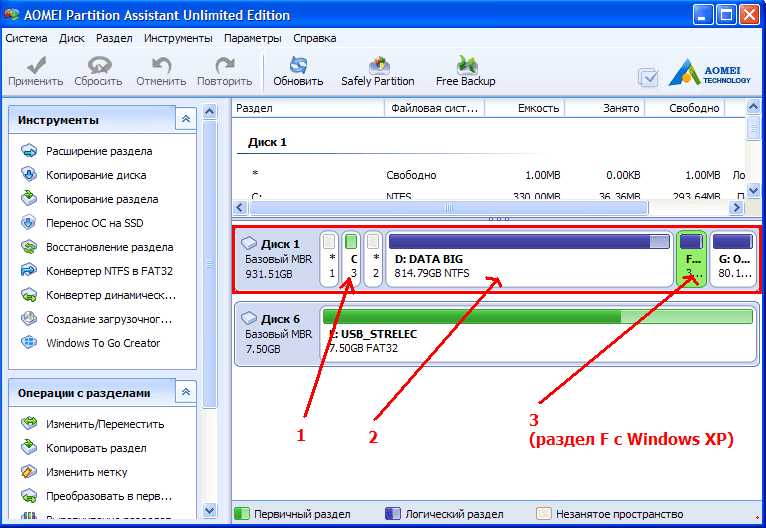The height and width of the screenshot is (528, 766).
Task: Launch Windows To Go Creator
Action: (x=90, y=342)
